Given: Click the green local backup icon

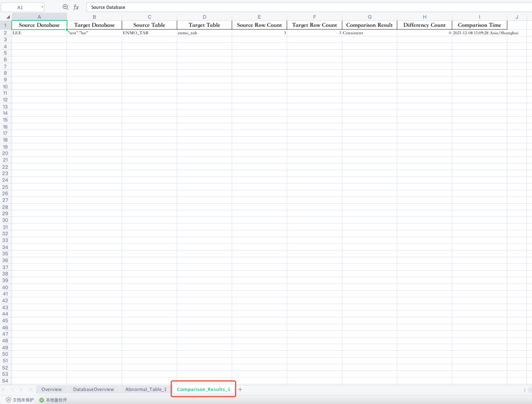Looking at the screenshot, I should (x=41, y=400).
